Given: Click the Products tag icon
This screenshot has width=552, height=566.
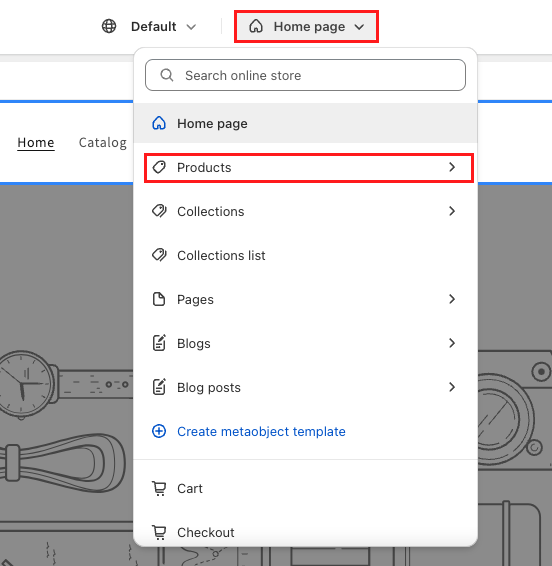Looking at the screenshot, I should click(x=159, y=167).
